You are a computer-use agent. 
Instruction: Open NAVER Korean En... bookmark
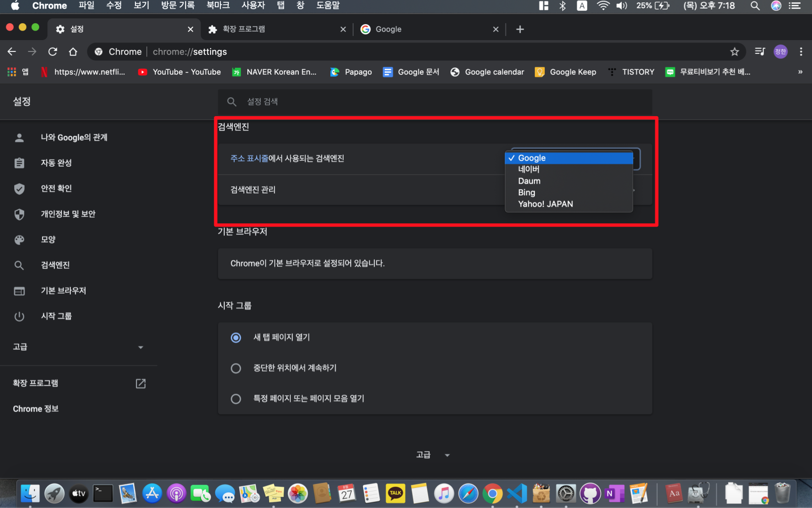(274, 72)
